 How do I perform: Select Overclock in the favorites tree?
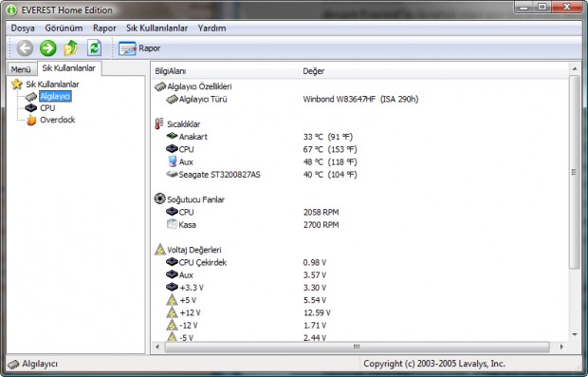click(x=58, y=120)
